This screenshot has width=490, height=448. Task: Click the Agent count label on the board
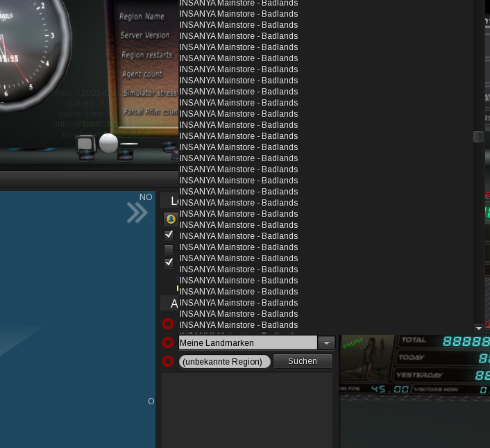pyautogui.click(x=142, y=74)
